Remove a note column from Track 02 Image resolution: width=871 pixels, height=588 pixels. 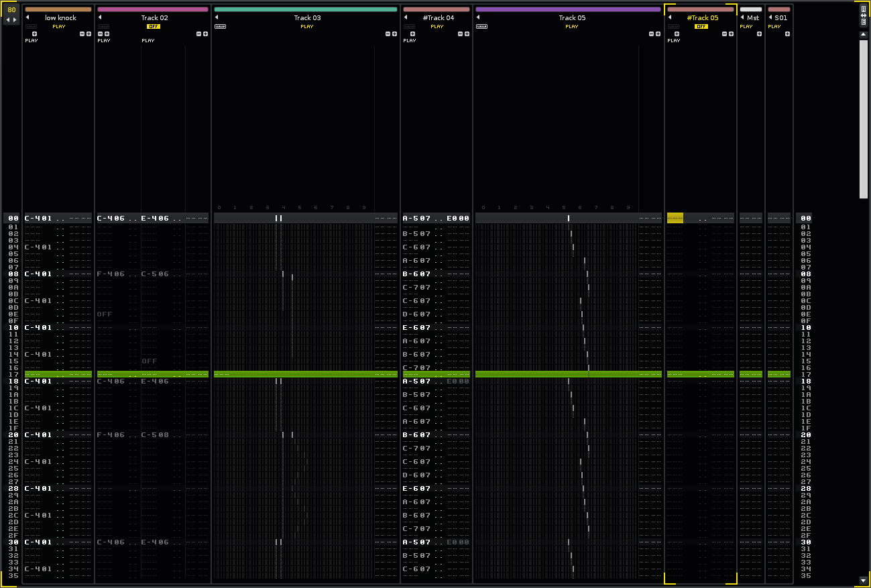tap(100, 34)
